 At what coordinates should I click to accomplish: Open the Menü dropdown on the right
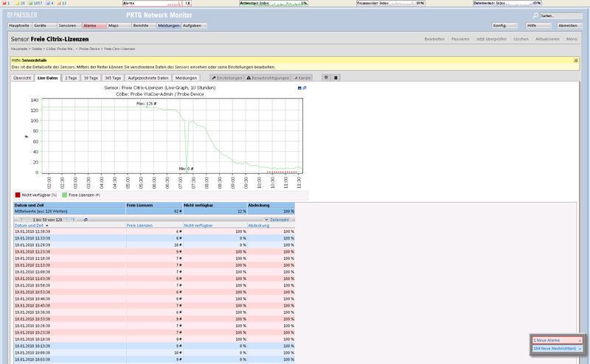(572, 38)
